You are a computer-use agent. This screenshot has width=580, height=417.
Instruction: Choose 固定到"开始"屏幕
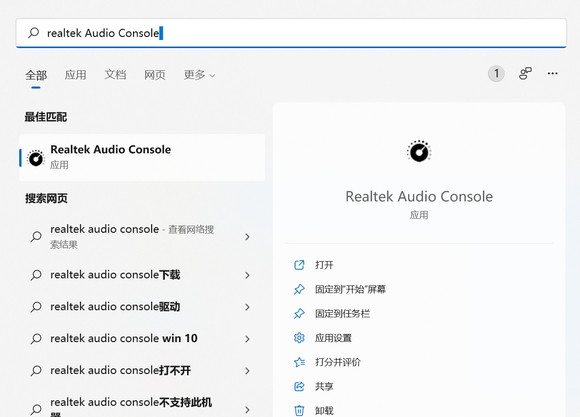pyautogui.click(x=350, y=289)
